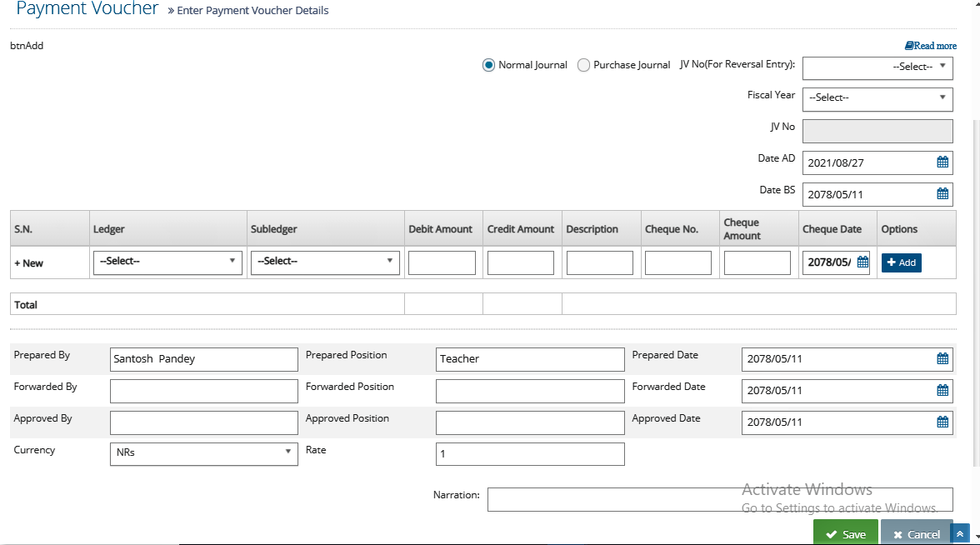Click the Prepared By field Santosh Pandey

point(203,359)
